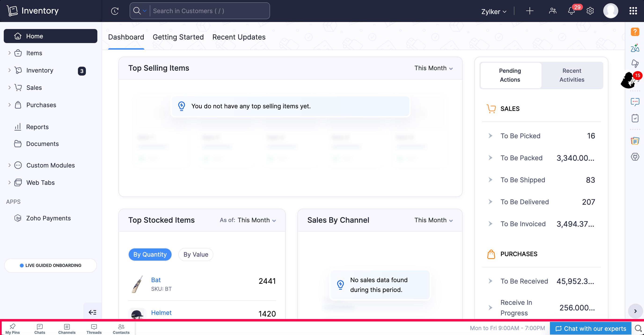Switch to By Value view

[195, 254]
